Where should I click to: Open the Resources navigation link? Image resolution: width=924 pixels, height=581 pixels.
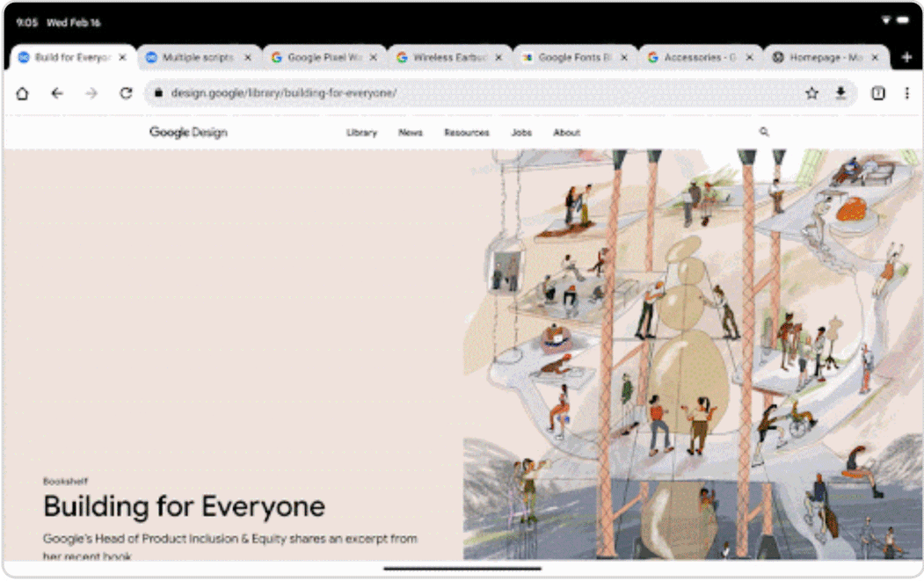466,133
